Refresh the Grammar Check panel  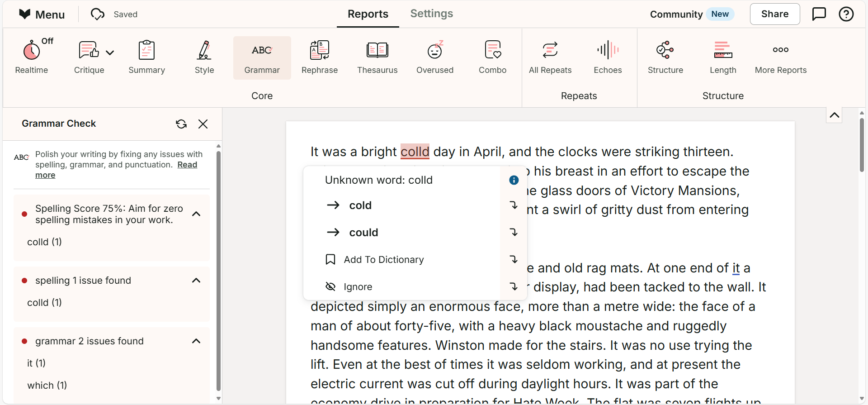(x=181, y=124)
